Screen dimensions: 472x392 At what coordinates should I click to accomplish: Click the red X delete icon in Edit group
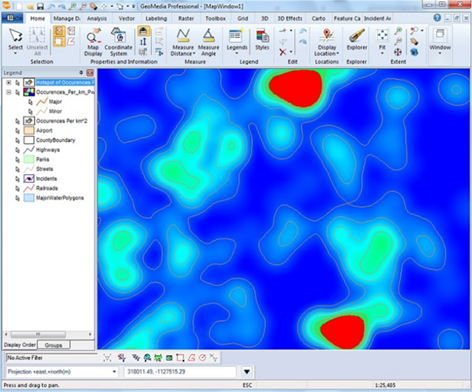pyautogui.click(x=283, y=52)
